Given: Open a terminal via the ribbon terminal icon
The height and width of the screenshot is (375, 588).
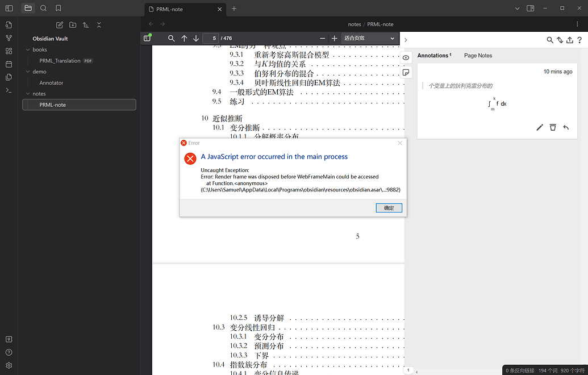Looking at the screenshot, I should (x=9, y=90).
